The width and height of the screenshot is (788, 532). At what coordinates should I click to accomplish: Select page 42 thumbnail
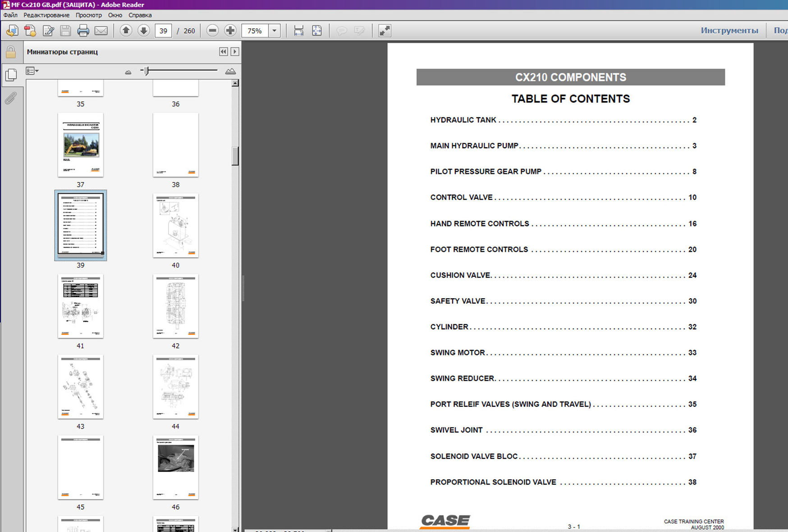coord(175,306)
